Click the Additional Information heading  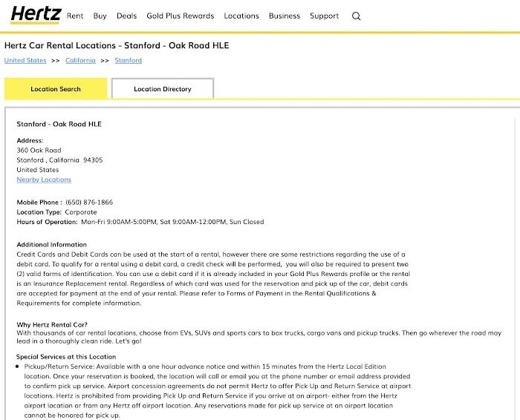[52, 245]
